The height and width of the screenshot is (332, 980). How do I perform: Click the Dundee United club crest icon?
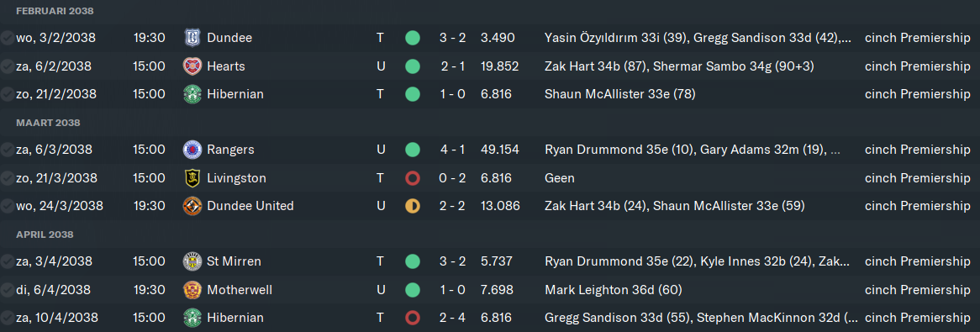192,206
